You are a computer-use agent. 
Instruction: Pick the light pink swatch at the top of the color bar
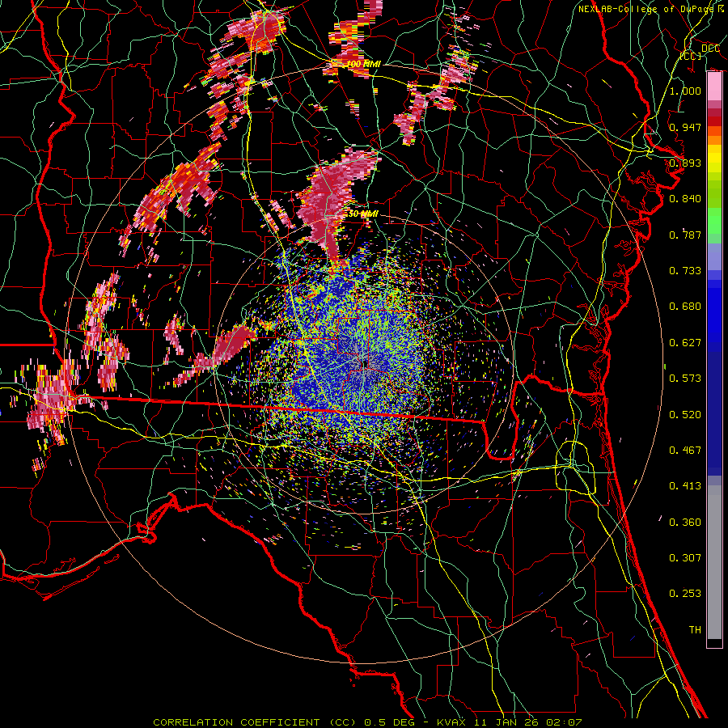point(714,87)
